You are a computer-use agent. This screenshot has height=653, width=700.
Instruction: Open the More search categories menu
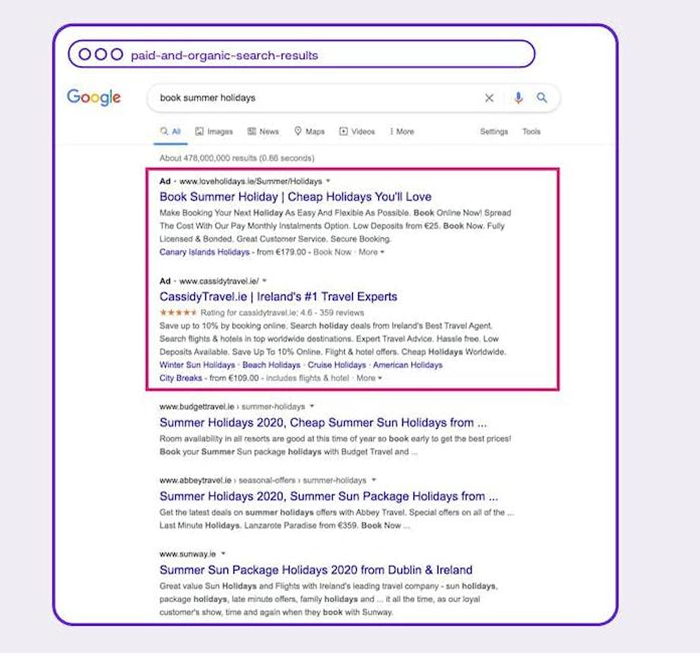click(x=402, y=132)
